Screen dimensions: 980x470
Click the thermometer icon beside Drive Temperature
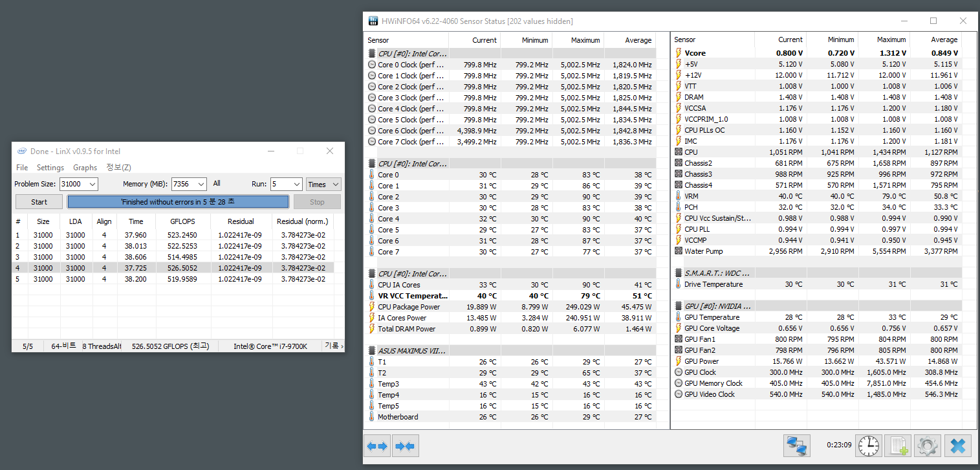[679, 284]
